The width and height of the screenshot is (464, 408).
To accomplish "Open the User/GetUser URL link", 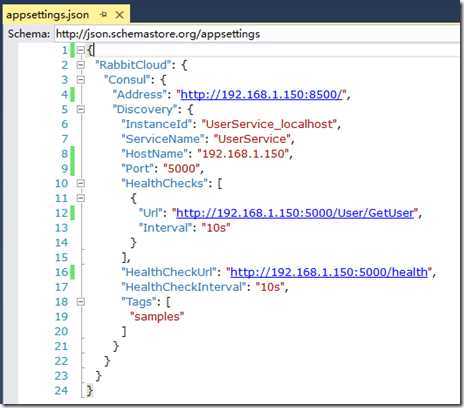I will click(295, 213).
